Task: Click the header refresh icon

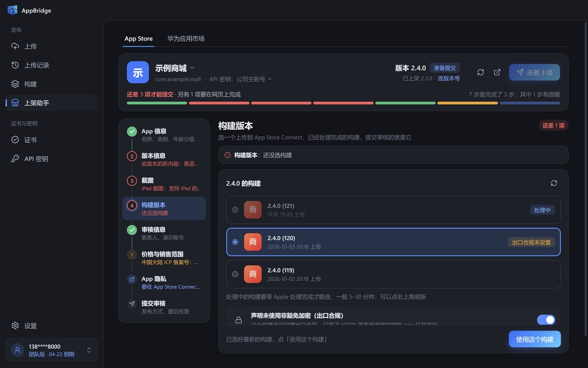Action: pyautogui.click(x=480, y=72)
